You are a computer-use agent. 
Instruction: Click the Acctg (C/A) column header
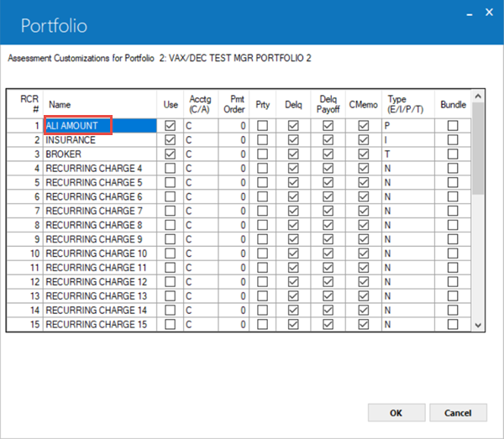(201, 104)
